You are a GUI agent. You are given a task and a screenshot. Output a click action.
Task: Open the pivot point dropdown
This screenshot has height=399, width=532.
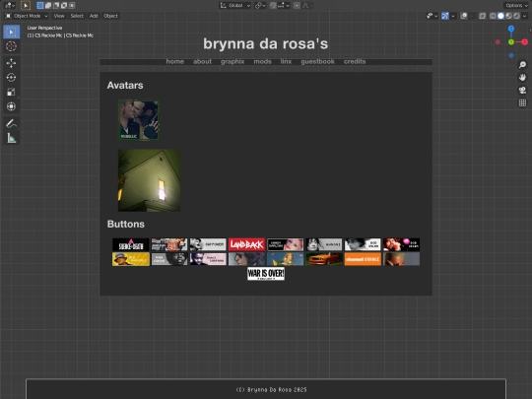(260, 6)
